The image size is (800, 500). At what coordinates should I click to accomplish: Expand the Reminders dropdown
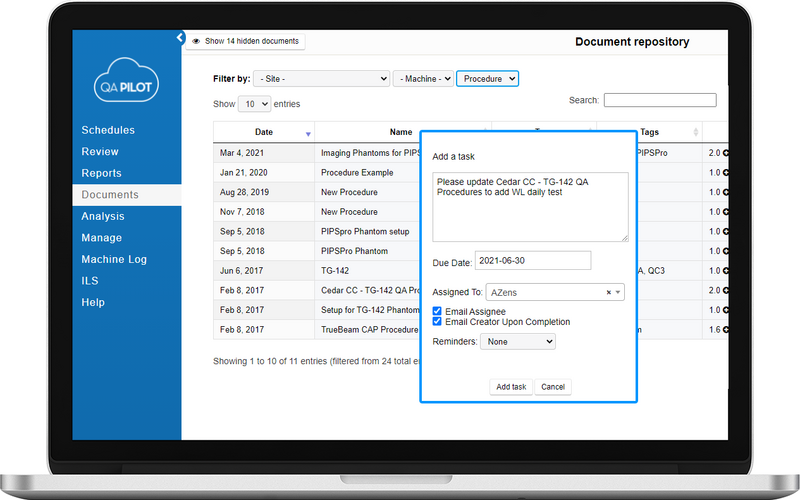(x=517, y=342)
